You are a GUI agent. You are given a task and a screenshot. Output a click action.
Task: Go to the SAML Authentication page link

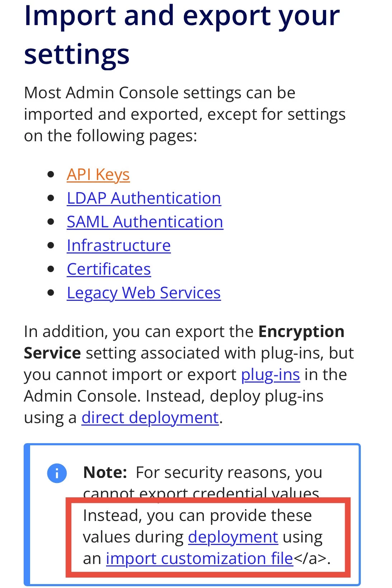[145, 222]
